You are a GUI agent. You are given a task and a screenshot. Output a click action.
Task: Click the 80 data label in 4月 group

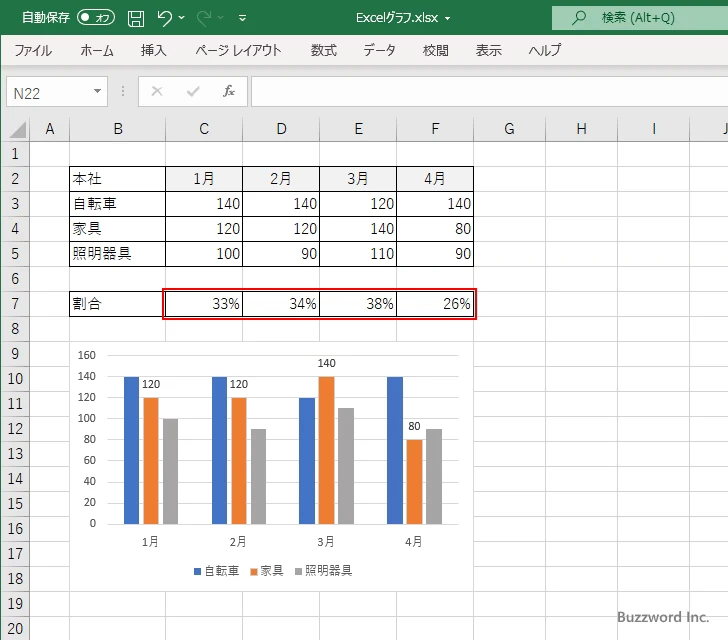coord(414,426)
